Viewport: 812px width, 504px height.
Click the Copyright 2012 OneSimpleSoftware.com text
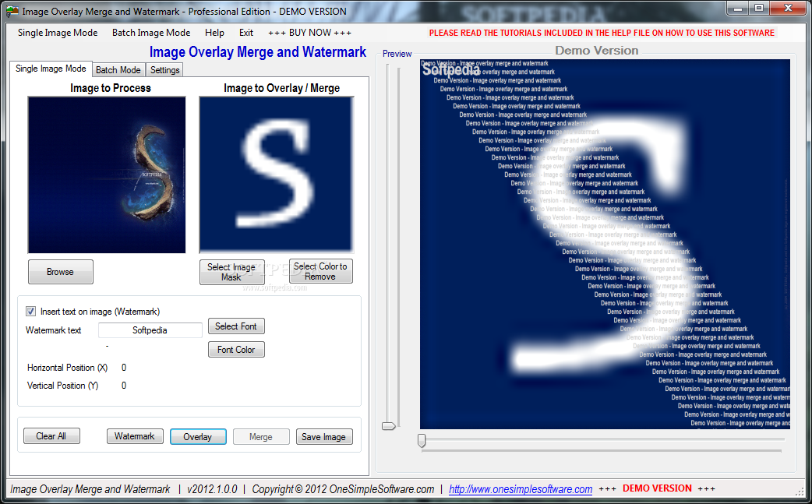point(343,489)
